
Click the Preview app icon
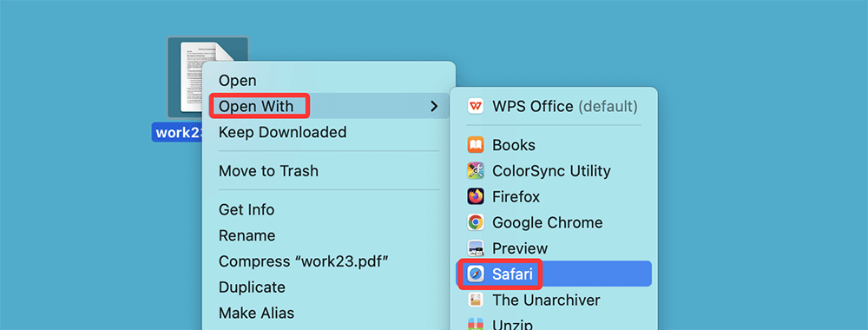(x=476, y=248)
